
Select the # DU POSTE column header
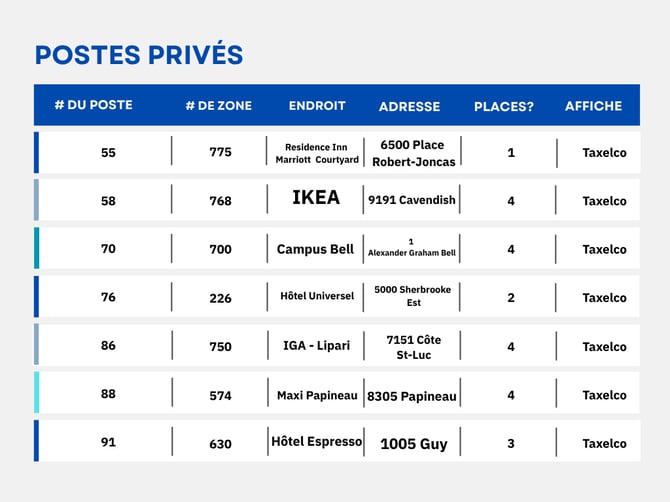point(94,105)
